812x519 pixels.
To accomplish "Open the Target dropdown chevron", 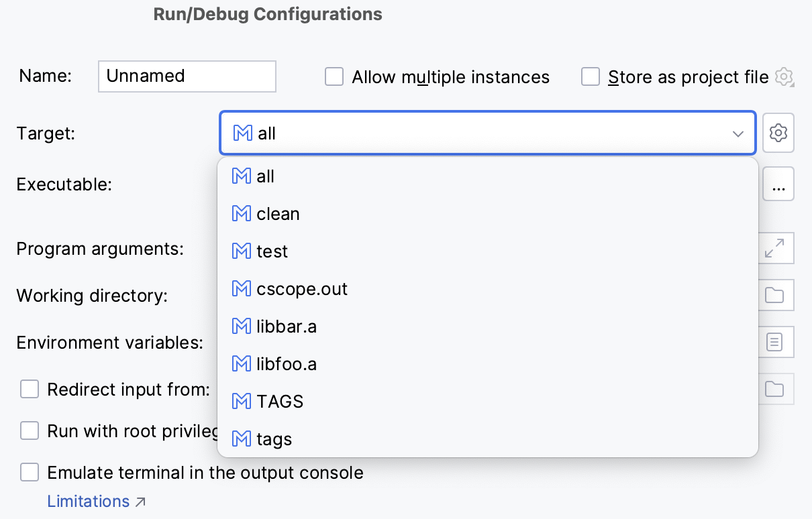I will pyautogui.click(x=738, y=133).
